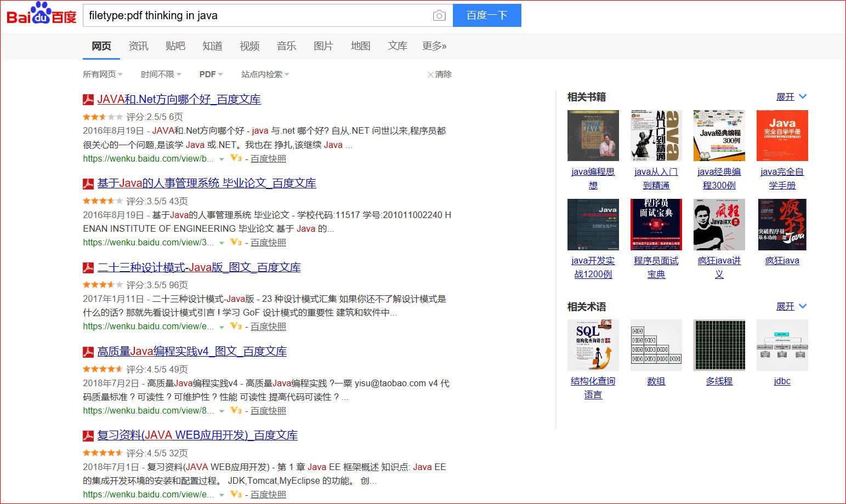The width and height of the screenshot is (846, 504).
Task: Open URL arrow menu for JAVA和.Net result
Action: tap(222, 159)
